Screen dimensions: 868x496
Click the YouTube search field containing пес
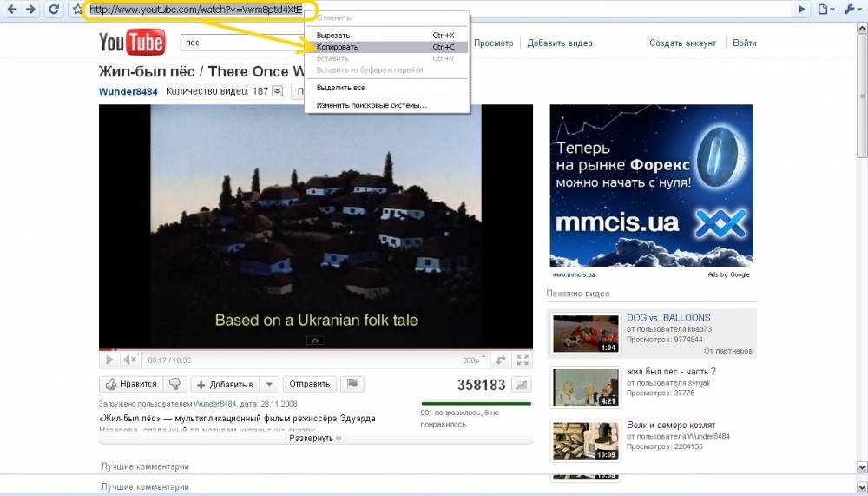click(242, 43)
